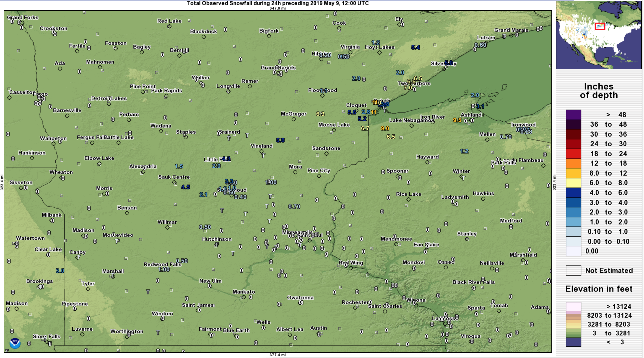Click the 'Elevation in feet' legend heading
This screenshot has width=644, height=358.
(x=599, y=289)
